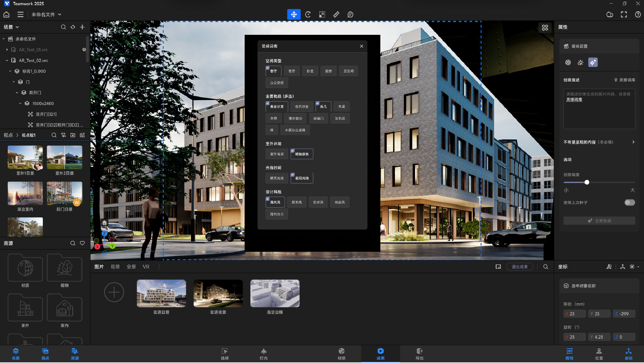Open the 未命名文件 file name dropdown
Screen dimensions: 644x363
46,15
